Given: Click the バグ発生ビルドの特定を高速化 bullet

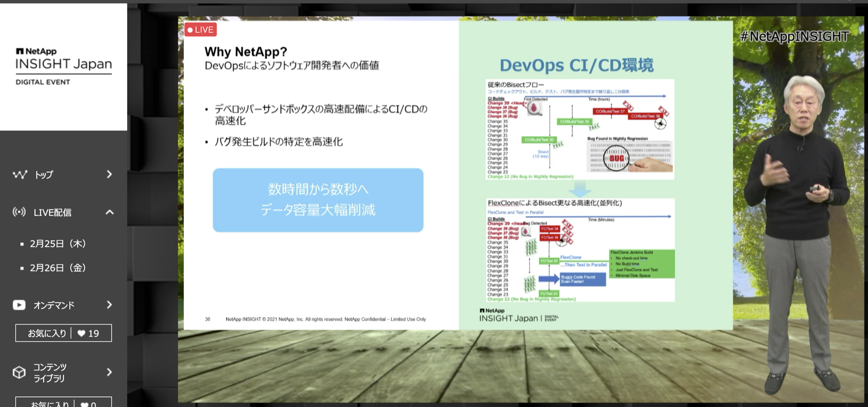Looking at the screenshot, I should click(x=278, y=142).
